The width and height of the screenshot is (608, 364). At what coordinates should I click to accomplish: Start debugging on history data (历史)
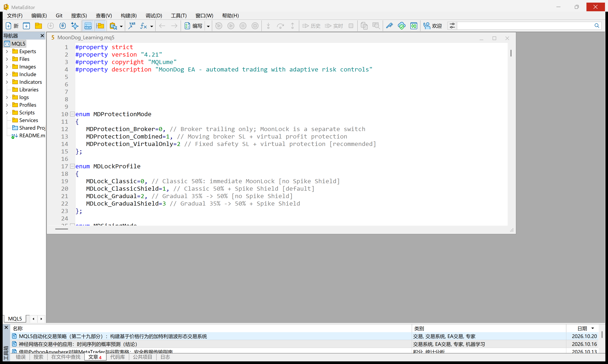click(x=311, y=26)
